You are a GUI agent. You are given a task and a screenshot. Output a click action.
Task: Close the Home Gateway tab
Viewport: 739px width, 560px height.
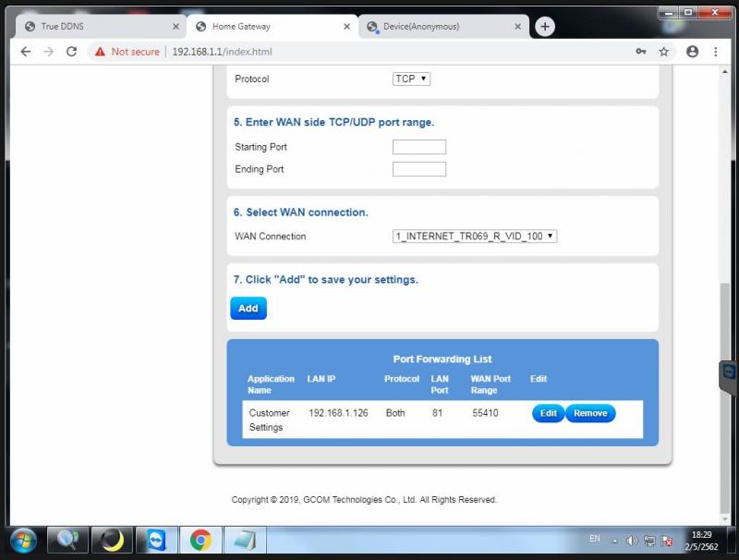click(x=347, y=27)
